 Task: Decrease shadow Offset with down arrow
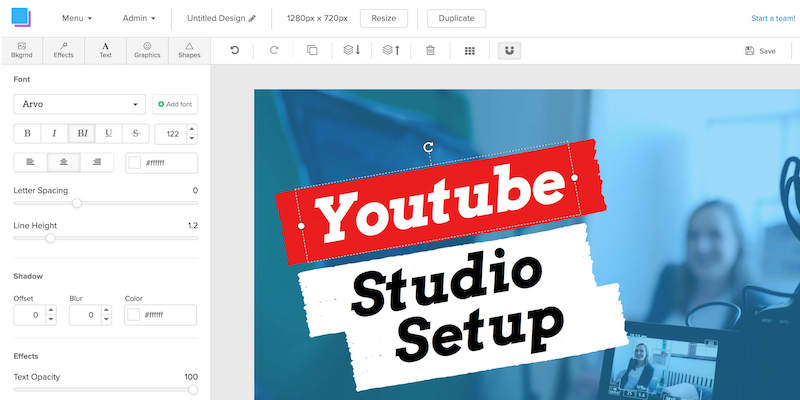click(x=51, y=319)
